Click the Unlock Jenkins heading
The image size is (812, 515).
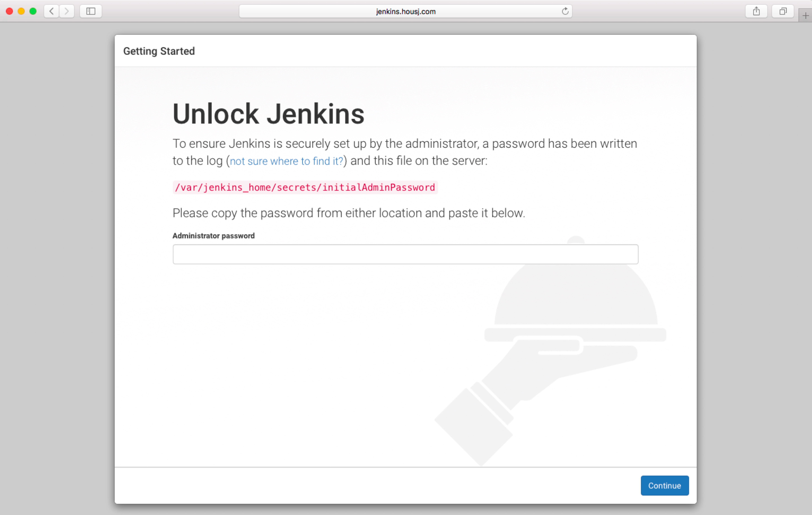(x=268, y=114)
